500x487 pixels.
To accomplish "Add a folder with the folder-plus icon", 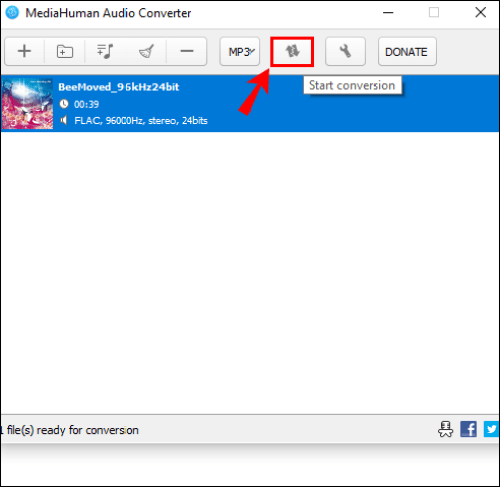I will (x=65, y=52).
